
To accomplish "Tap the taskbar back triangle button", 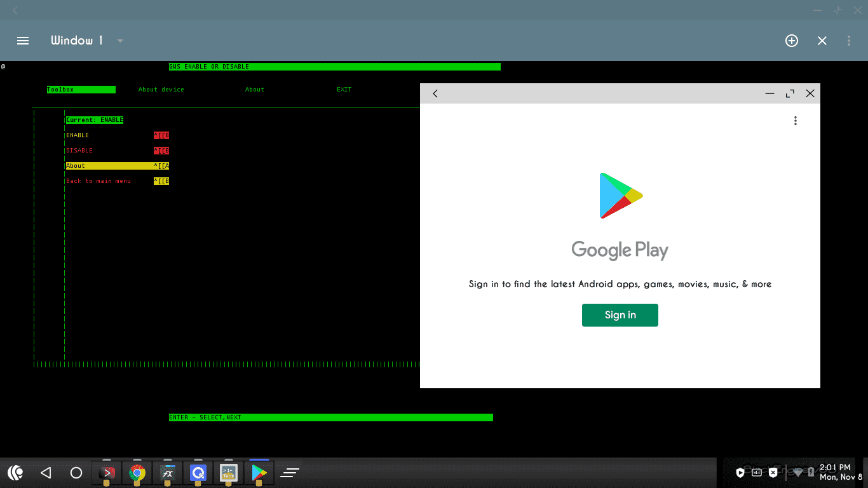I will click(x=46, y=473).
